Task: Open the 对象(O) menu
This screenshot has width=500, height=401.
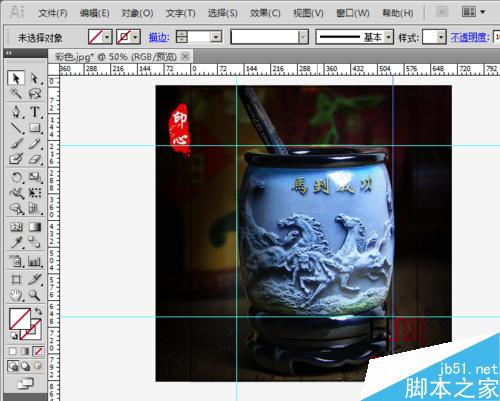Action: [x=137, y=13]
